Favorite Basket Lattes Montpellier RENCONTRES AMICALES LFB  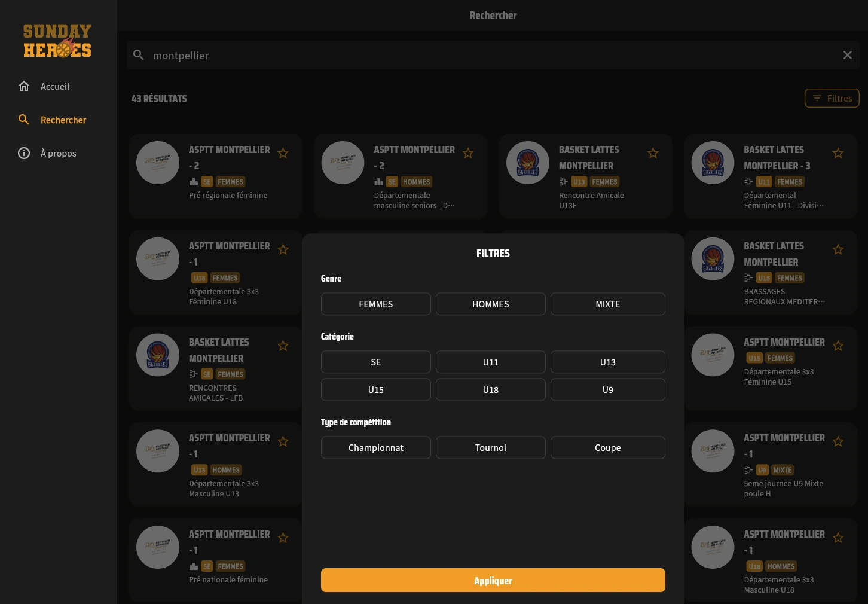[x=283, y=346]
